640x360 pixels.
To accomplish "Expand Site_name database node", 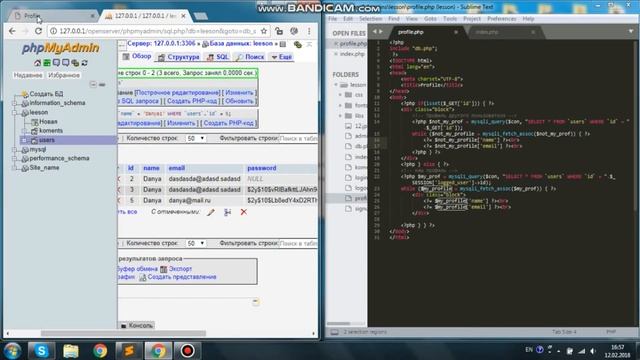I will [x=15, y=168].
